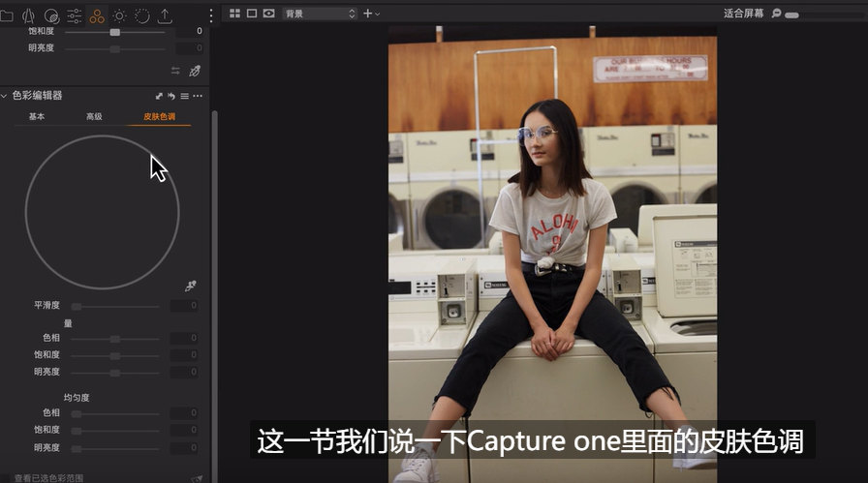
Task: Open the 背景 layer dropdown
Action: 319,14
